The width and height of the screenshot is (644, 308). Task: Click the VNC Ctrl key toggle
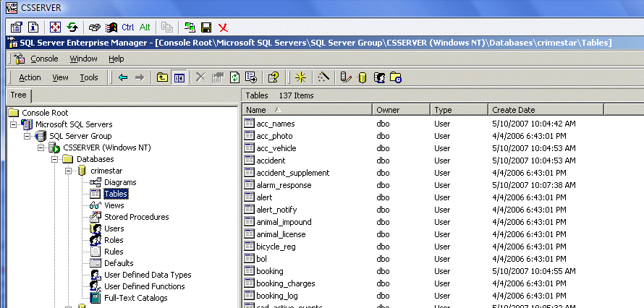pos(128,27)
